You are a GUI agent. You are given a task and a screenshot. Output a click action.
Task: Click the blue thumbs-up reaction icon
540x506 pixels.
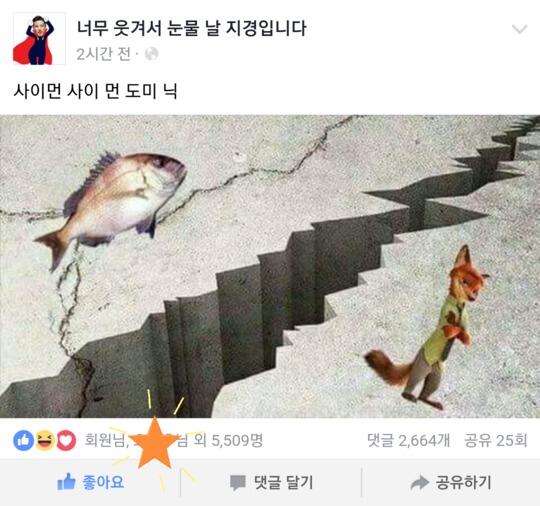click(23, 441)
